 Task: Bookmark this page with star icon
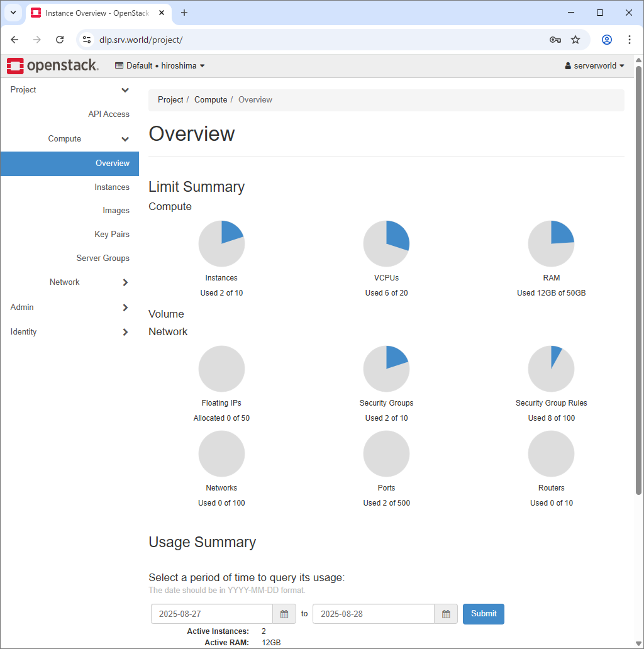pyautogui.click(x=575, y=40)
